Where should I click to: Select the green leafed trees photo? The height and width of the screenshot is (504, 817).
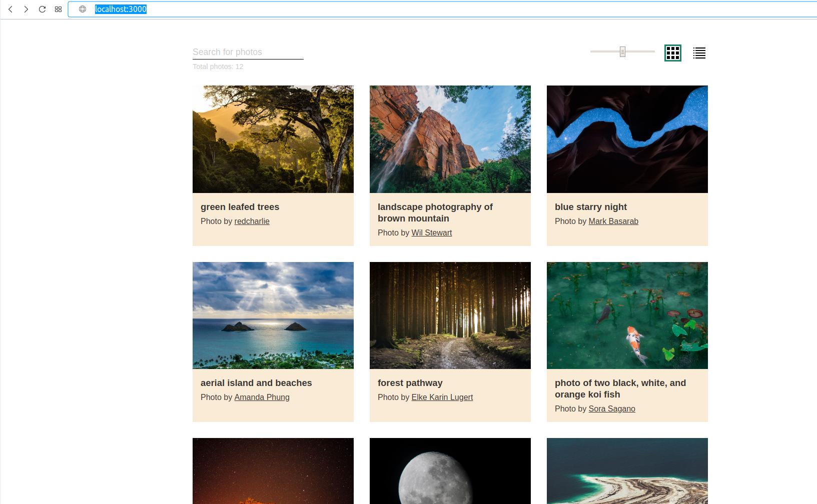[273, 139]
